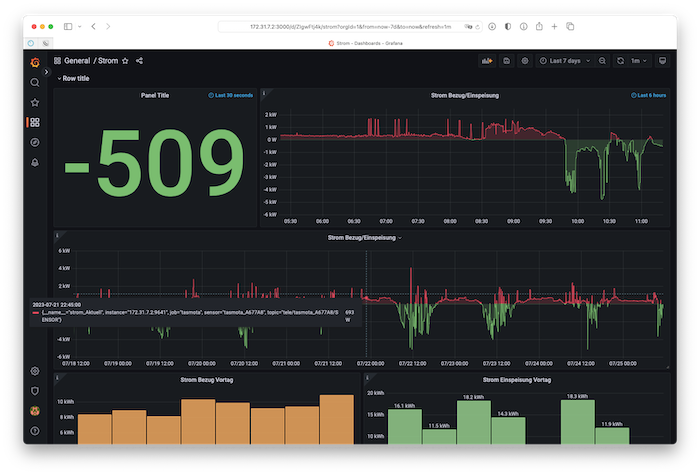Open Panel Title header menu
Viewport: 700px width, 475px height.
(x=155, y=95)
